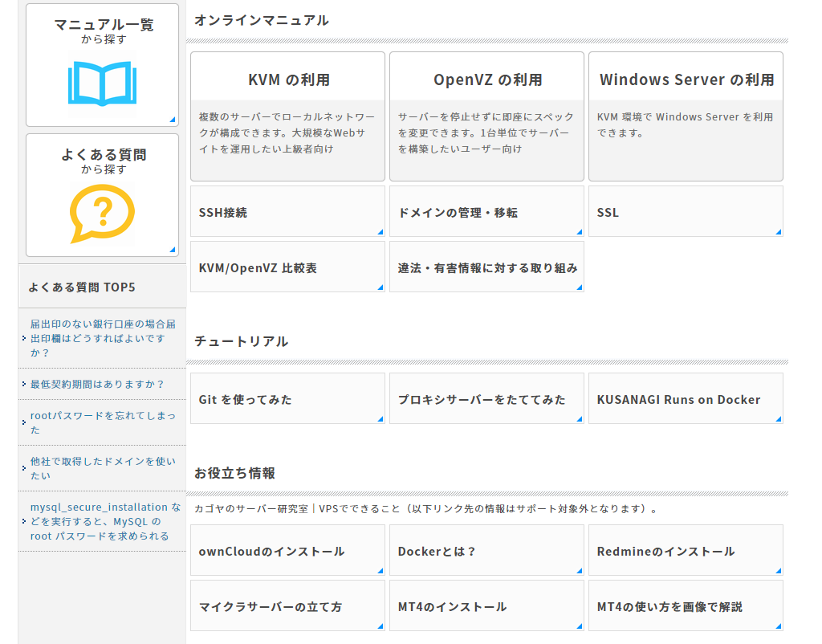
Task: Go to the SSH接続 manual page
Action: tap(287, 213)
